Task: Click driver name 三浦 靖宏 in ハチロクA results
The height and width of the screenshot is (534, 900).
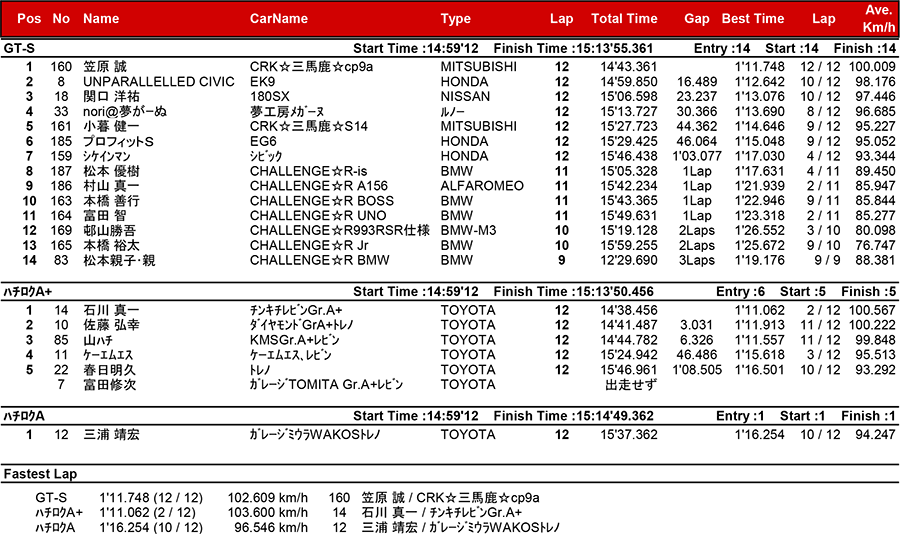Action: click(111, 435)
